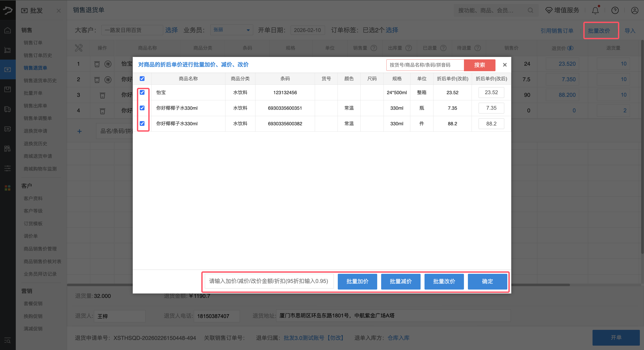Switch to 销售退货单历史 in the sales menu

pos(40,81)
